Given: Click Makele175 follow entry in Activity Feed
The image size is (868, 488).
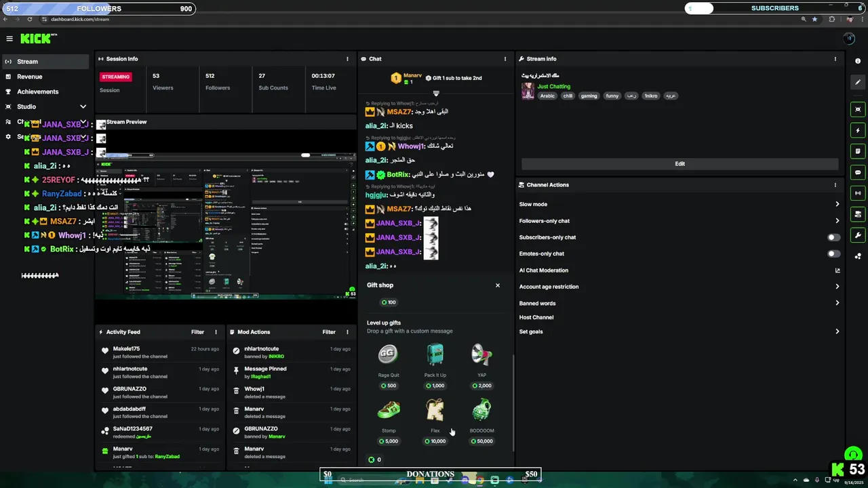Looking at the screenshot, I should [x=159, y=352].
